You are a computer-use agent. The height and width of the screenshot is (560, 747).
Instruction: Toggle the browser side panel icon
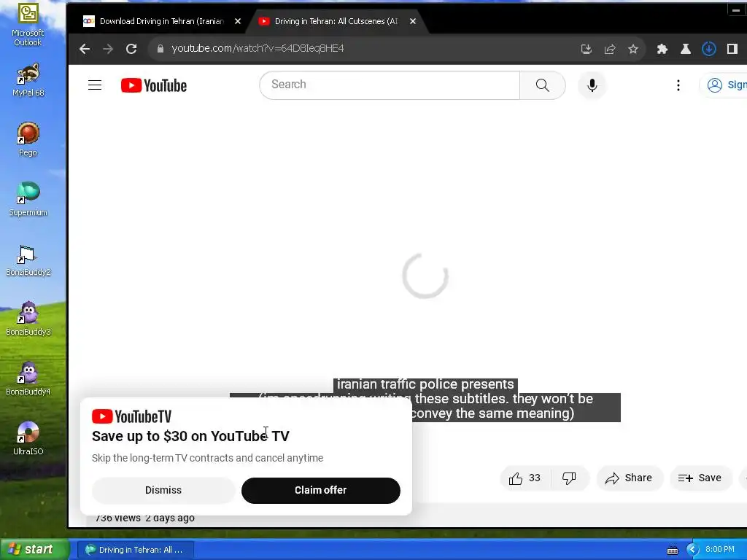pos(732,49)
